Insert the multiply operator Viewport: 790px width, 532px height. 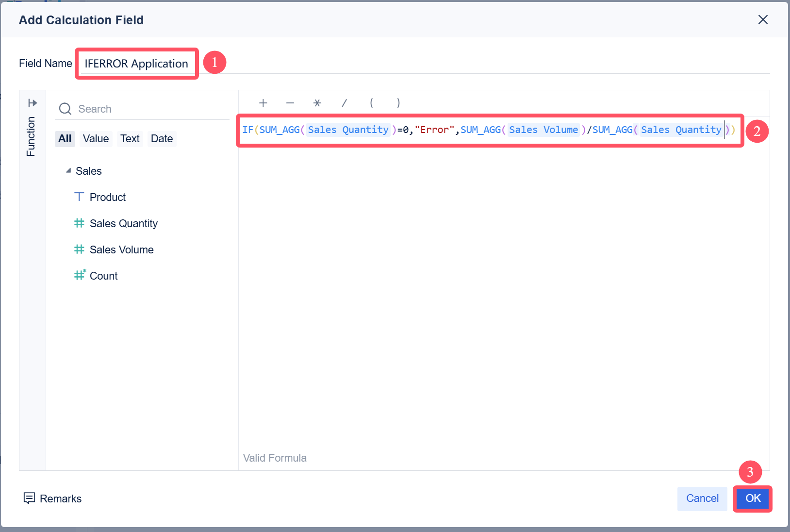point(317,103)
